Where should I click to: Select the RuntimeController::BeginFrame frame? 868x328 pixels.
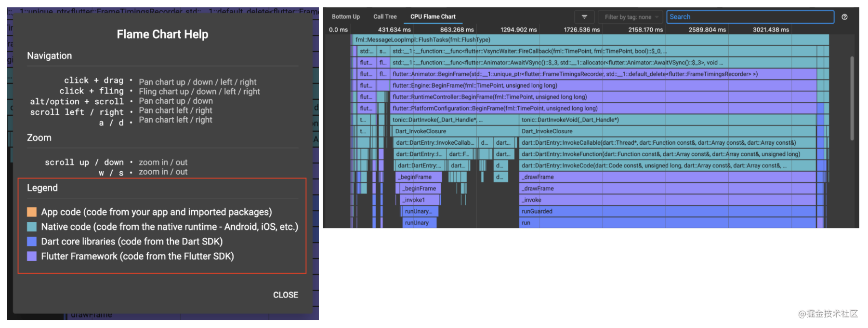tap(604, 97)
